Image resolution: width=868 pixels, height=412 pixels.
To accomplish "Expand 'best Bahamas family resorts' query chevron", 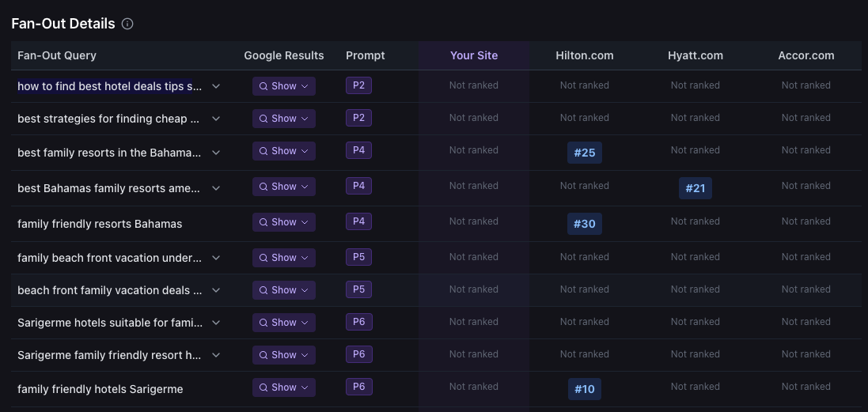I will coord(216,188).
